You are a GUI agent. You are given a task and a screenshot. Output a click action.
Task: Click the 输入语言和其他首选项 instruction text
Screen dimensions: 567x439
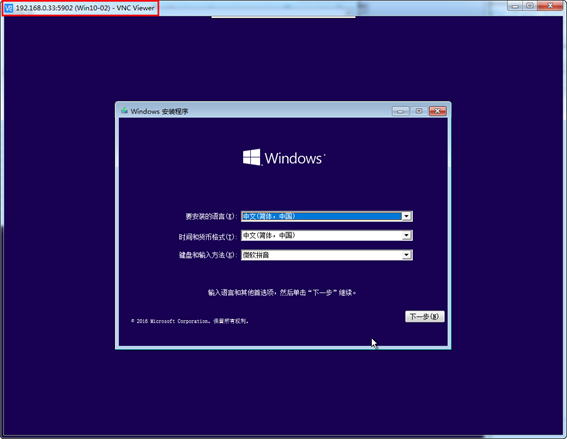click(x=282, y=292)
